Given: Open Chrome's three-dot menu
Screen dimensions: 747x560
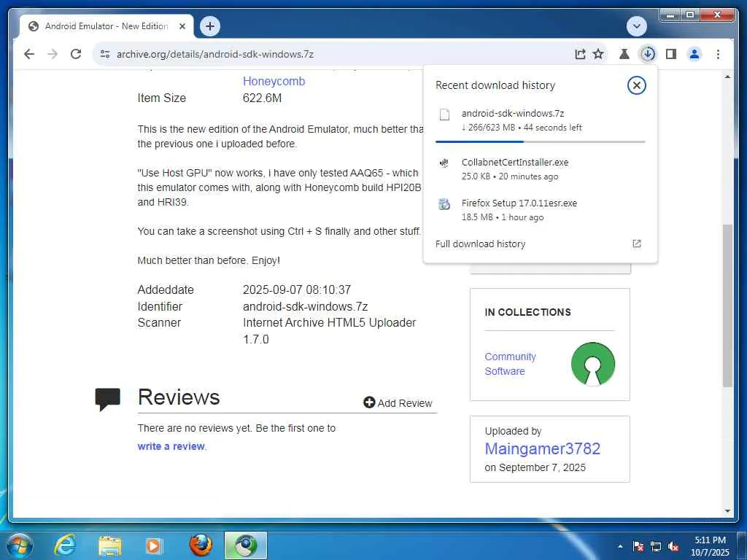Looking at the screenshot, I should (718, 54).
